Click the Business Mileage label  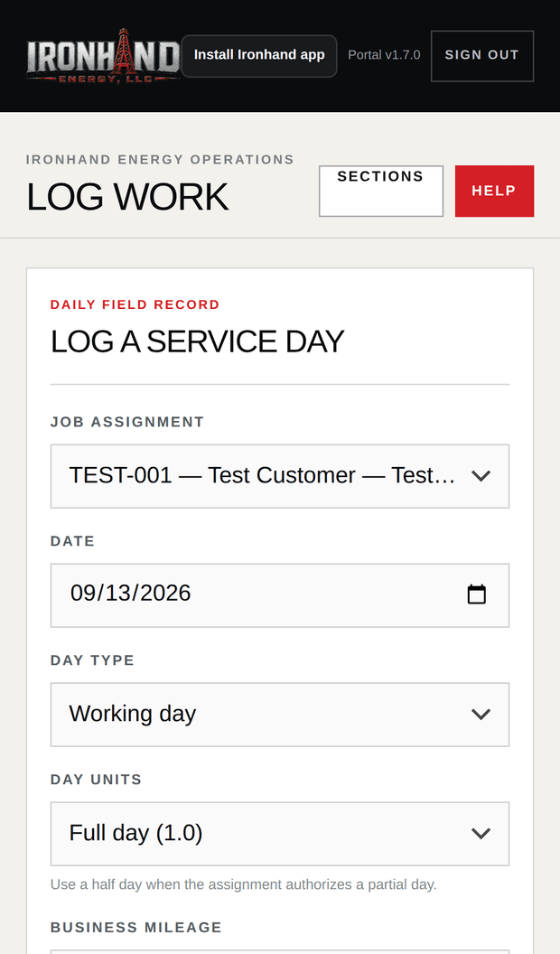pos(136,927)
